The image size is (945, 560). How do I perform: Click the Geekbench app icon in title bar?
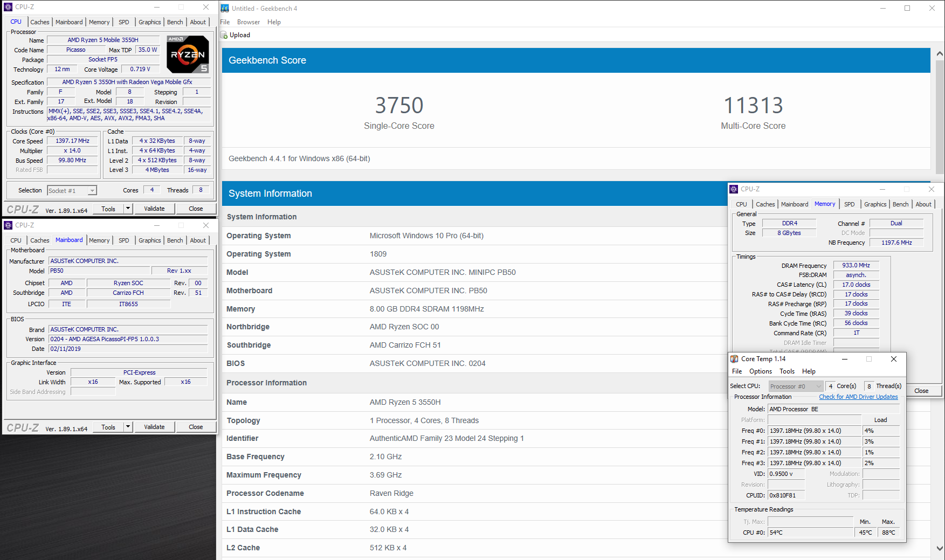tap(225, 9)
